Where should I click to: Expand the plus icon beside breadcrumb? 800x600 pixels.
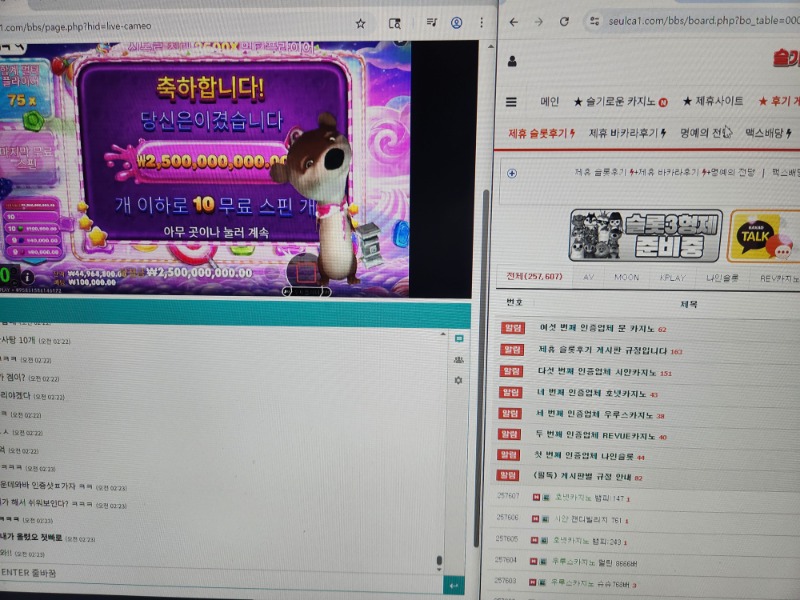512,173
